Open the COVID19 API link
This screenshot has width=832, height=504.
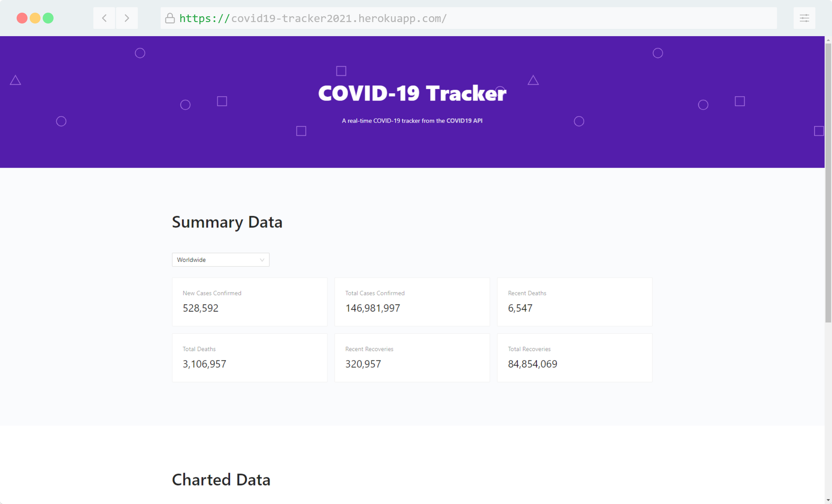[x=464, y=120]
